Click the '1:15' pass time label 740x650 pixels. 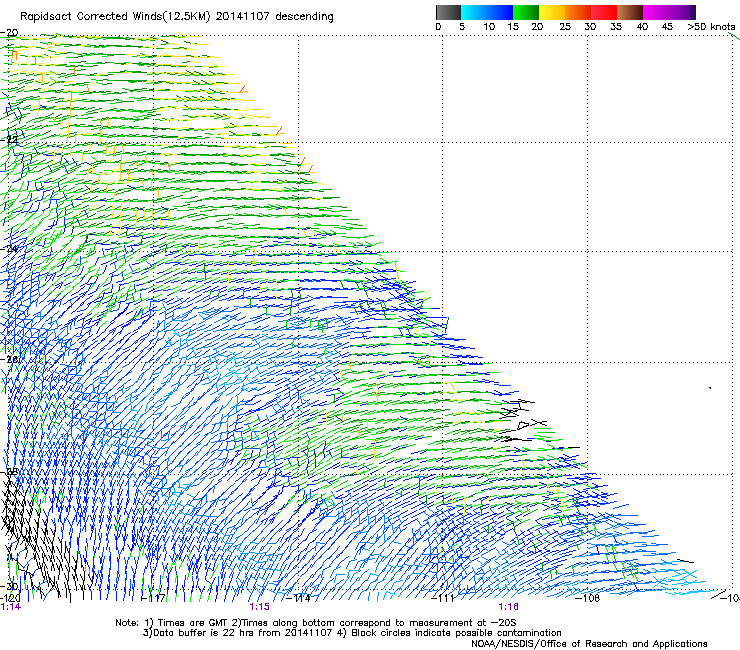tap(260, 607)
